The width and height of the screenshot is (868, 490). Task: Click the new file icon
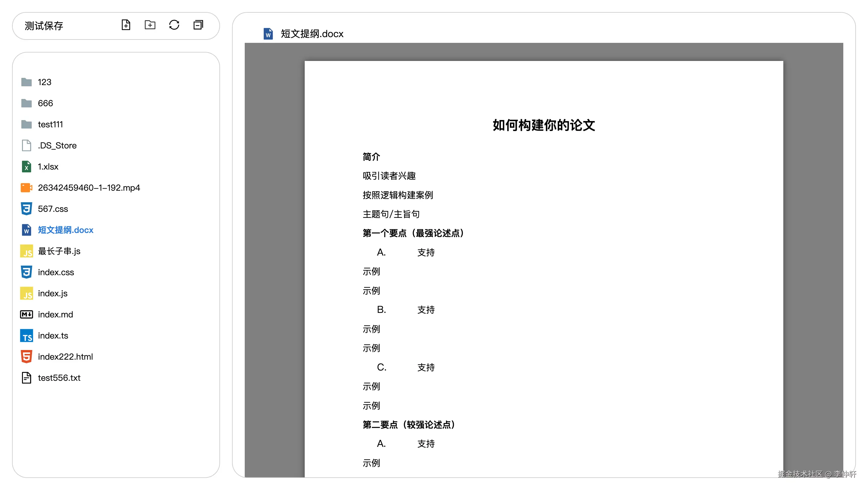click(126, 25)
